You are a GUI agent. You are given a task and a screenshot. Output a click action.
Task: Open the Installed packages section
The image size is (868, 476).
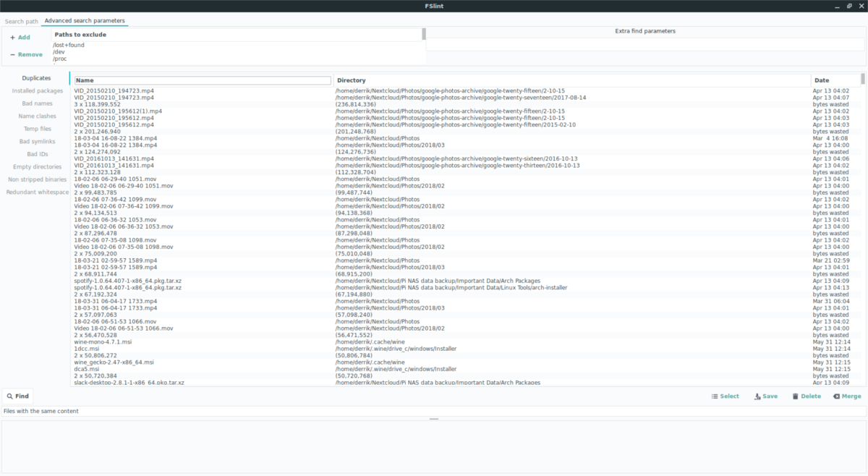[38, 91]
